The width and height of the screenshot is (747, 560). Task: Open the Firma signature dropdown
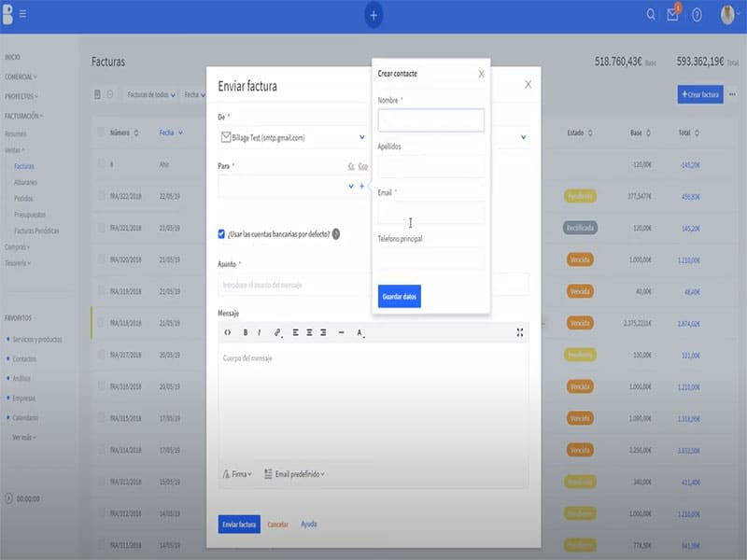pyautogui.click(x=237, y=474)
